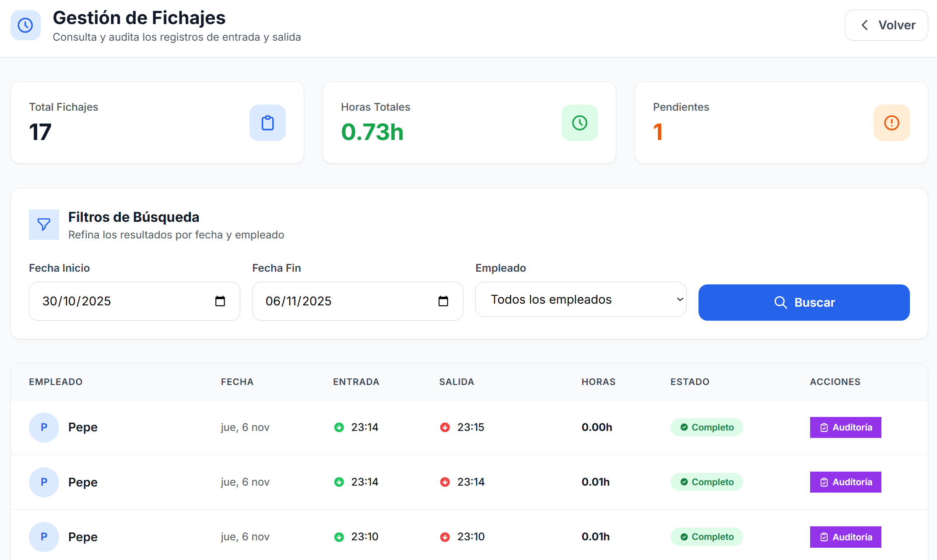937x560 pixels.
Task: Click the green clock icon in Horas Totales
Action: click(x=579, y=123)
